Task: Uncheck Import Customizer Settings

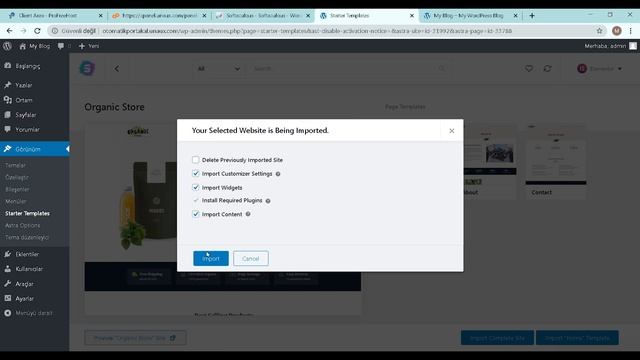Action: coord(196,173)
